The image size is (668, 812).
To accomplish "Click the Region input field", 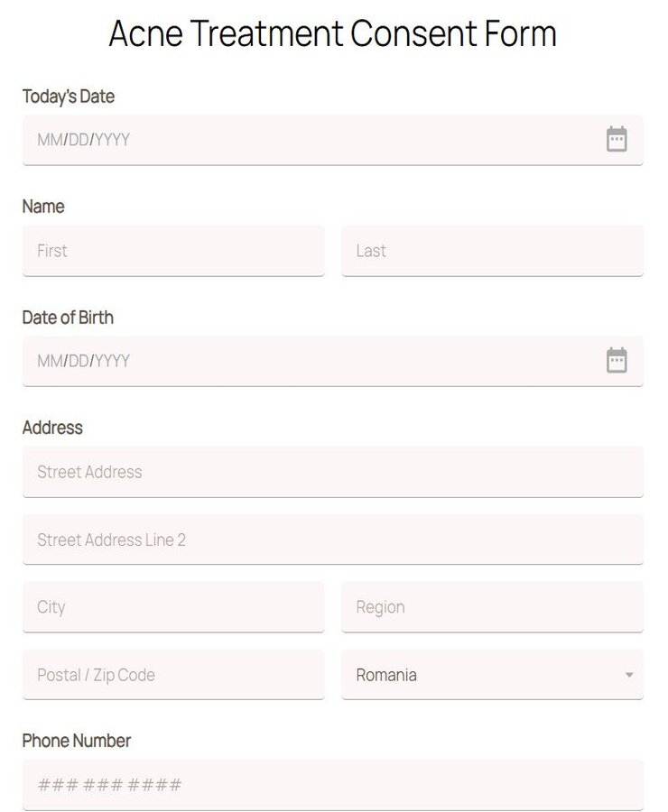I will coord(493,606).
